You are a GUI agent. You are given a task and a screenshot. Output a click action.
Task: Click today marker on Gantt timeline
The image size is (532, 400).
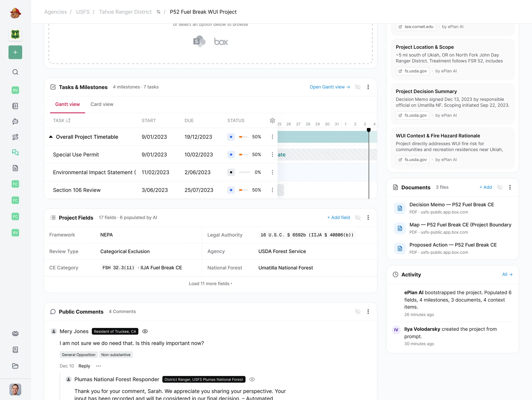point(369,130)
